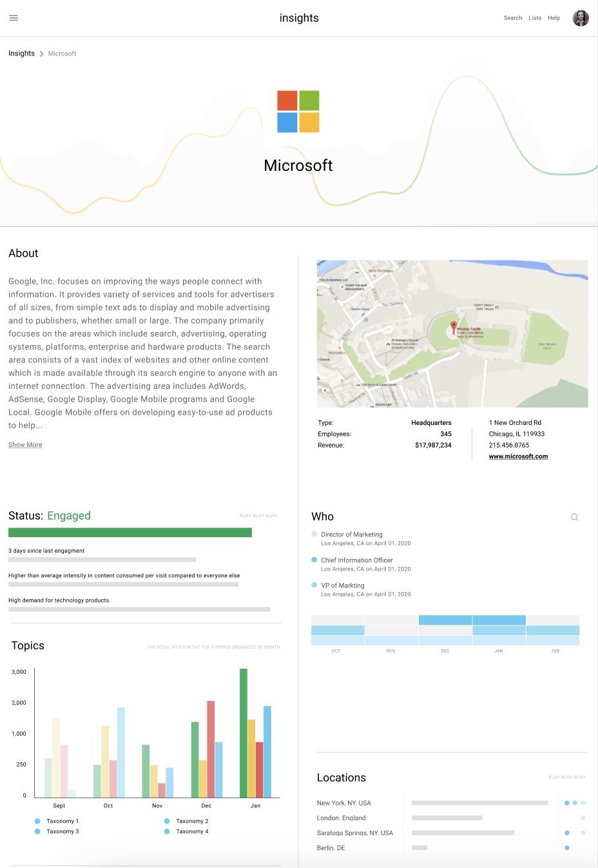Click the green Engaged status bar
Image resolution: width=598 pixels, height=868 pixels.
[130, 532]
